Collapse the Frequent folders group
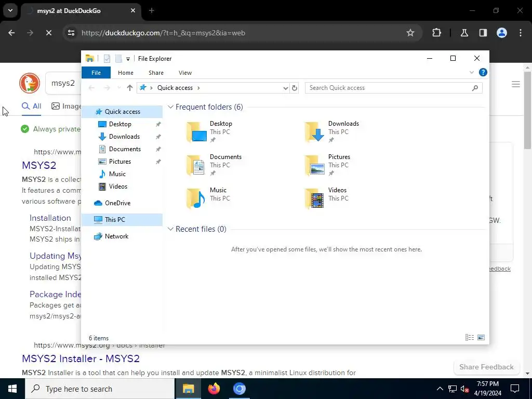532x399 pixels. tap(170, 107)
